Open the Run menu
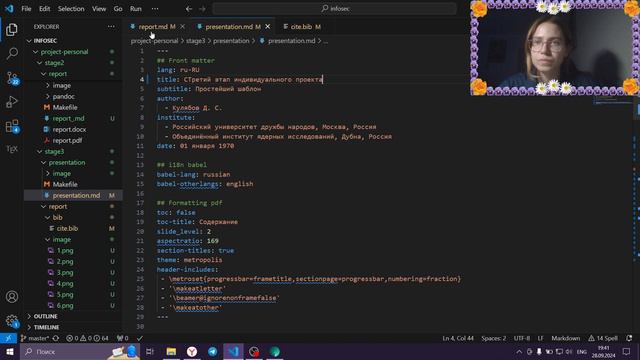Screen dimensions: 640x360 (x=136, y=9)
